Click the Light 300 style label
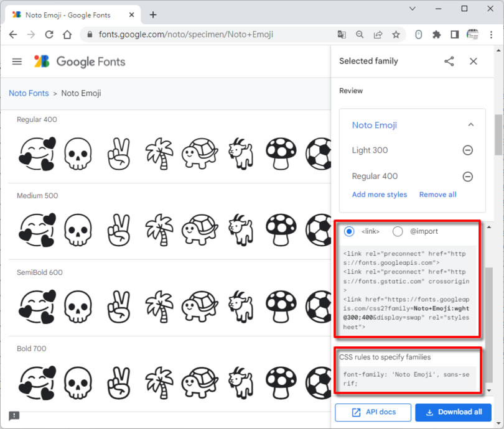 370,150
